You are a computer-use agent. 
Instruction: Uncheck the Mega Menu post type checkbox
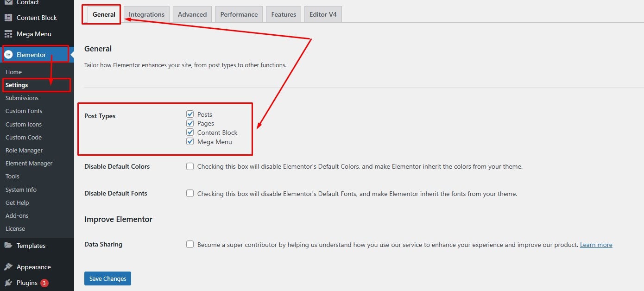[x=190, y=142]
